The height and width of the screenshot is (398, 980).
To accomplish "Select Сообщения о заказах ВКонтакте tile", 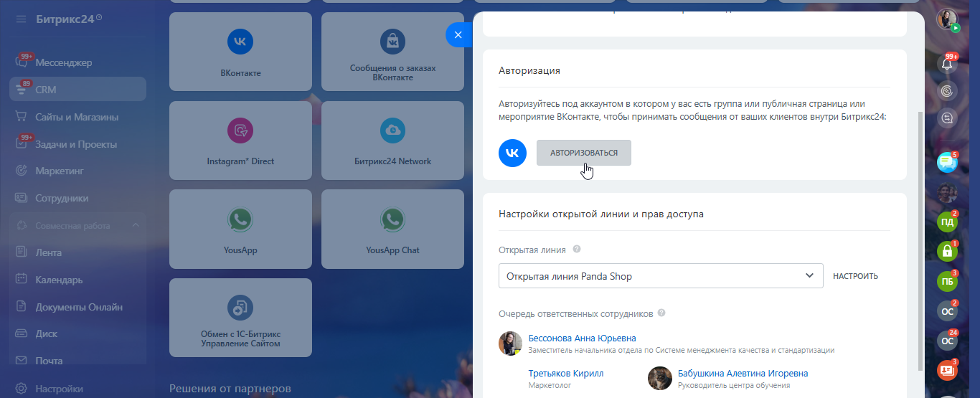I will [x=392, y=51].
